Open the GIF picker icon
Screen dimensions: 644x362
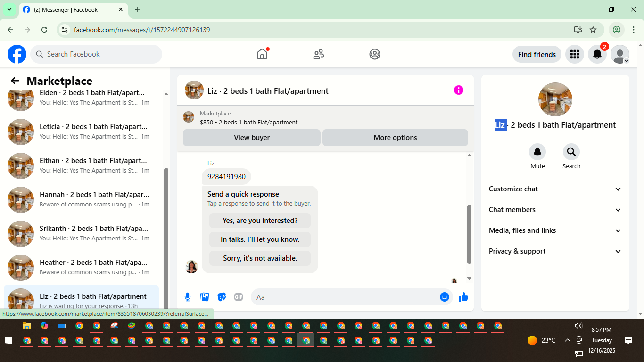(239, 297)
